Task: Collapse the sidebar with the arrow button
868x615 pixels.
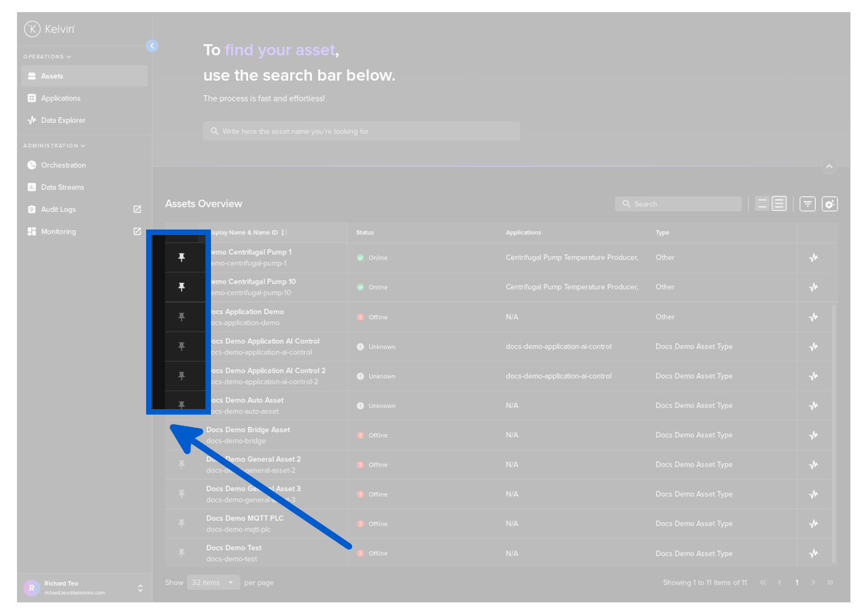Action: 152,46
